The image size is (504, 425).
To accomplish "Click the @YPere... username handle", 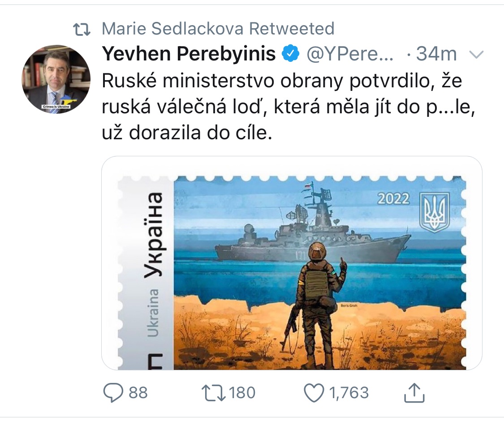I will [350, 54].
